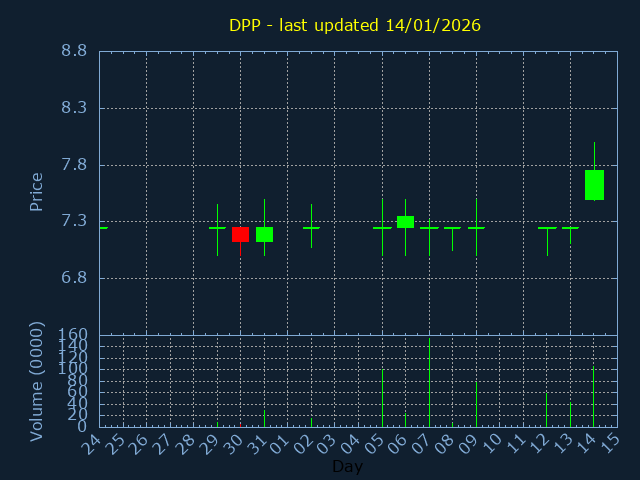Viewport: 640px width, 480px height.
Task: Click the green candlestick on day 31
Action: coord(264,234)
